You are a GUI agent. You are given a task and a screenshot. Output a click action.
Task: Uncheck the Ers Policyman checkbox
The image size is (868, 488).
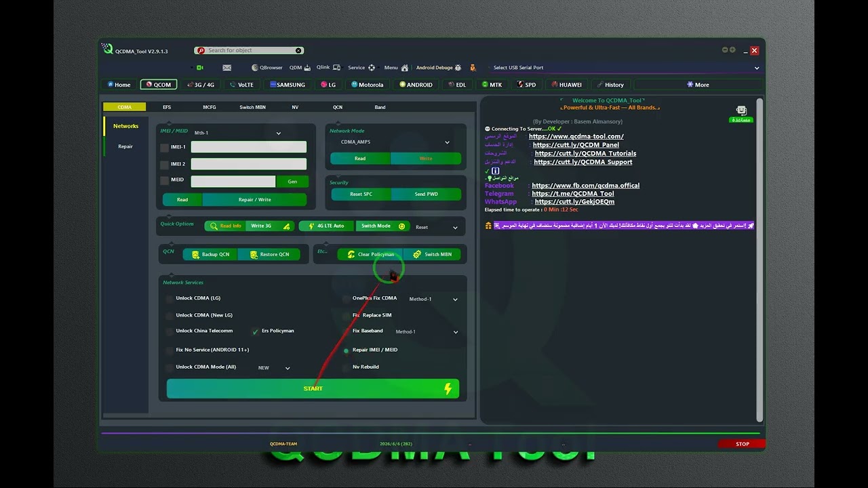(x=256, y=331)
